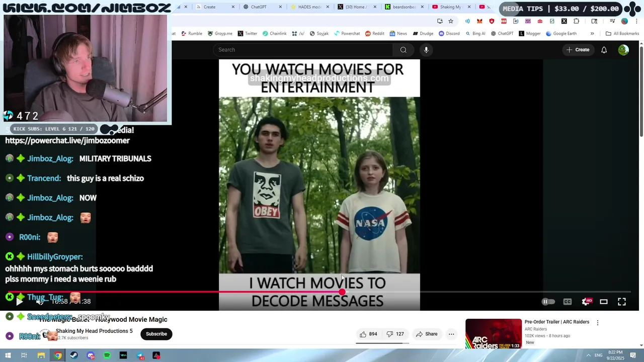Open video player settings gear
644x362 pixels.
coord(586,302)
